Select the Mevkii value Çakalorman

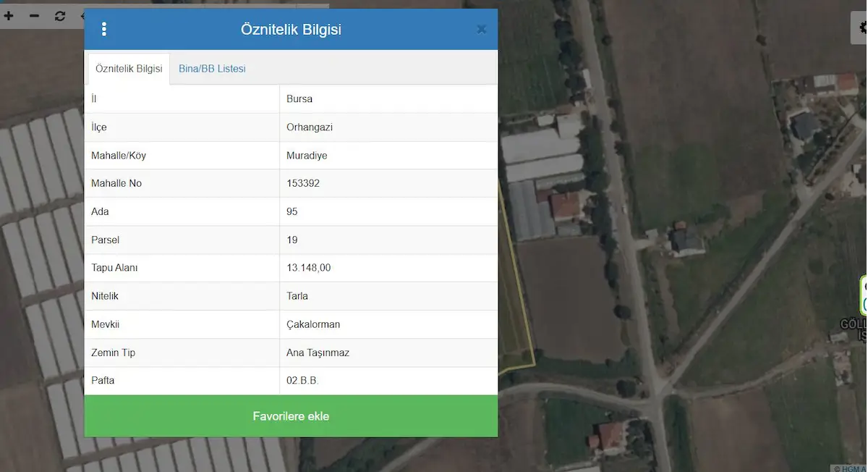coord(388,324)
